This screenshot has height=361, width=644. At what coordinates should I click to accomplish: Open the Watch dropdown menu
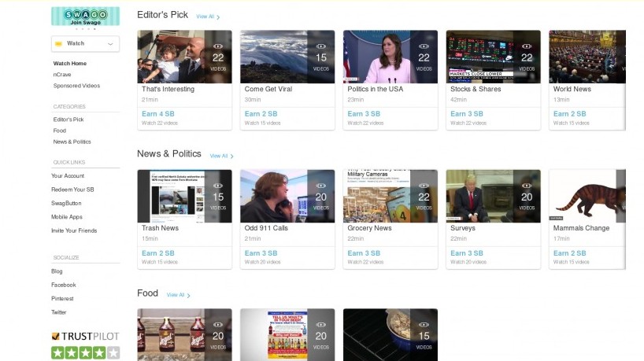click(86, 43)
